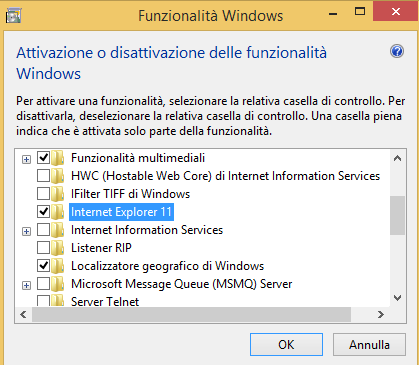Click the folder icon beside IFilter TIFF di Windows

click(x=58, y=194)
